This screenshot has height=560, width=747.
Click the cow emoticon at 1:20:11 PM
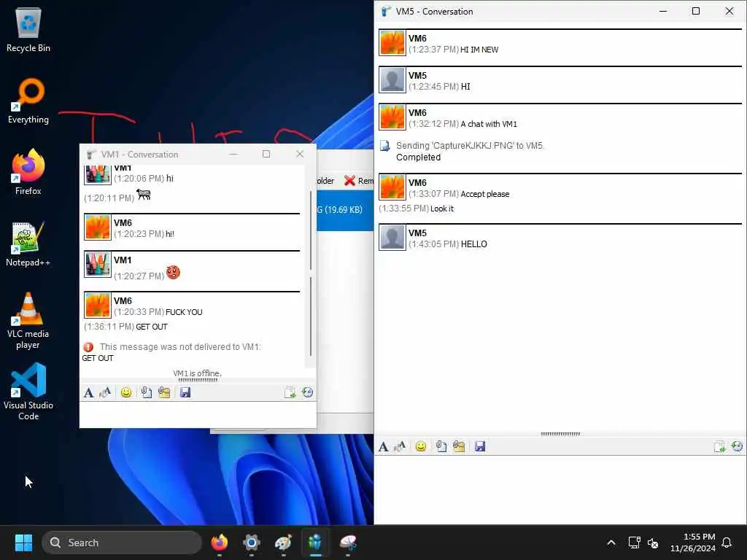[x=144, y=194]
